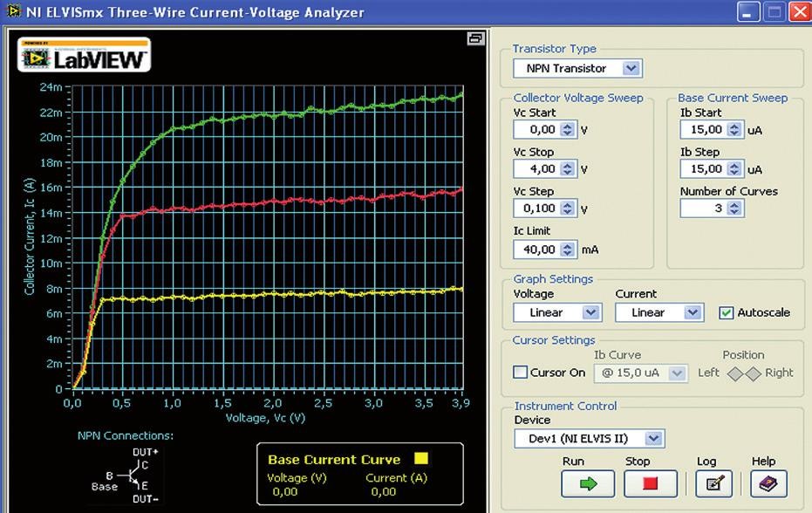Click the '3,9' x-axis end value
Screen dimensions: 812x513
461,403
